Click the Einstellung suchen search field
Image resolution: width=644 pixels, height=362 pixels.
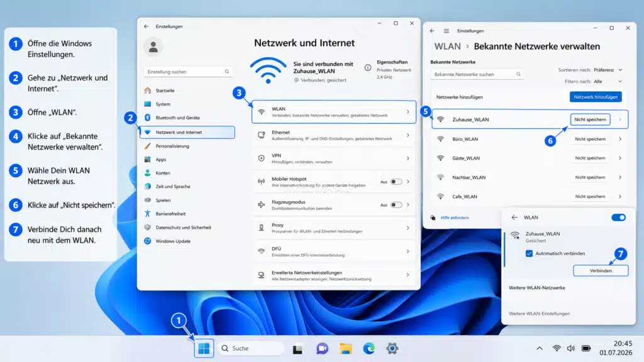[x=188, y=72]
